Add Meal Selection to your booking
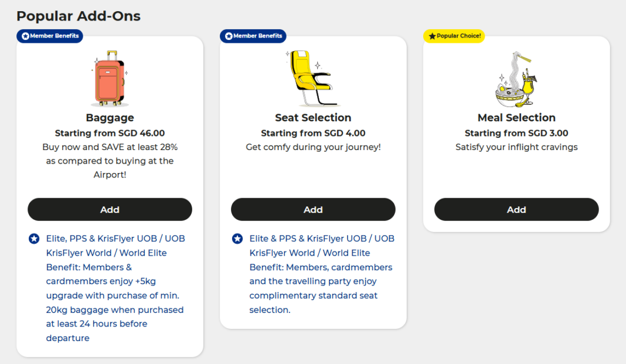626x364 pixels. click(516, 209)
